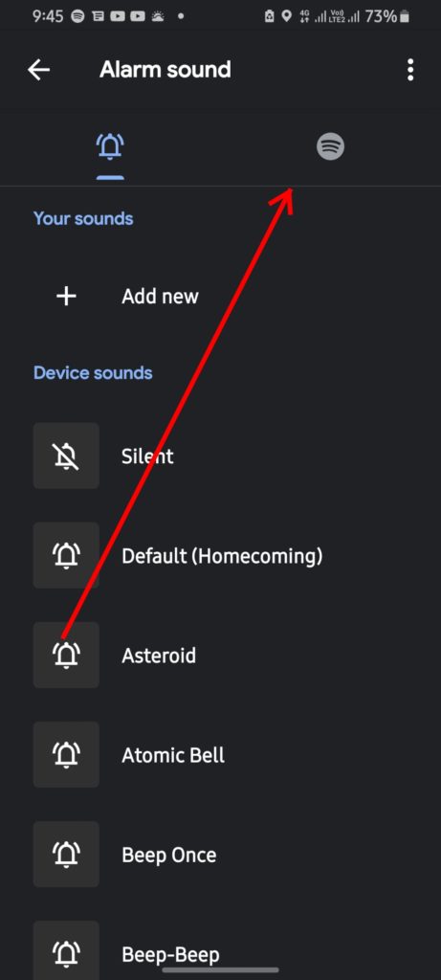Tap the Beep Once bell icon

tap(66, 854)
